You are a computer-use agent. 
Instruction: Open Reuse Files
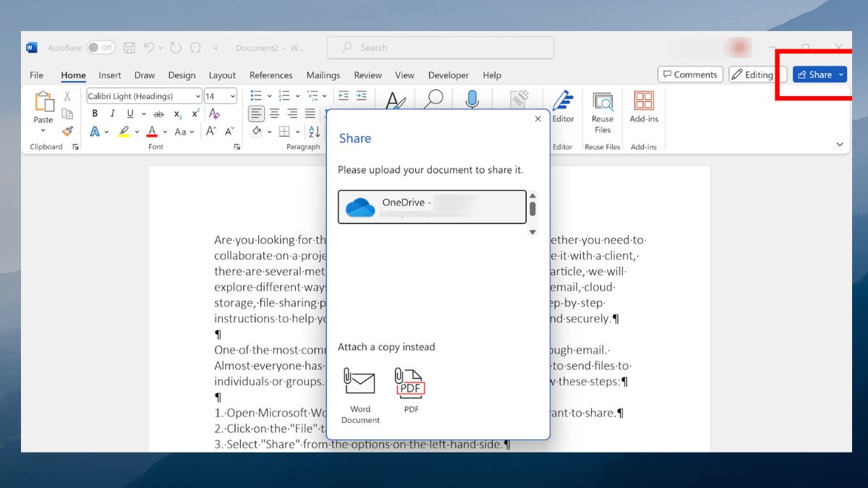pos(603,113)
